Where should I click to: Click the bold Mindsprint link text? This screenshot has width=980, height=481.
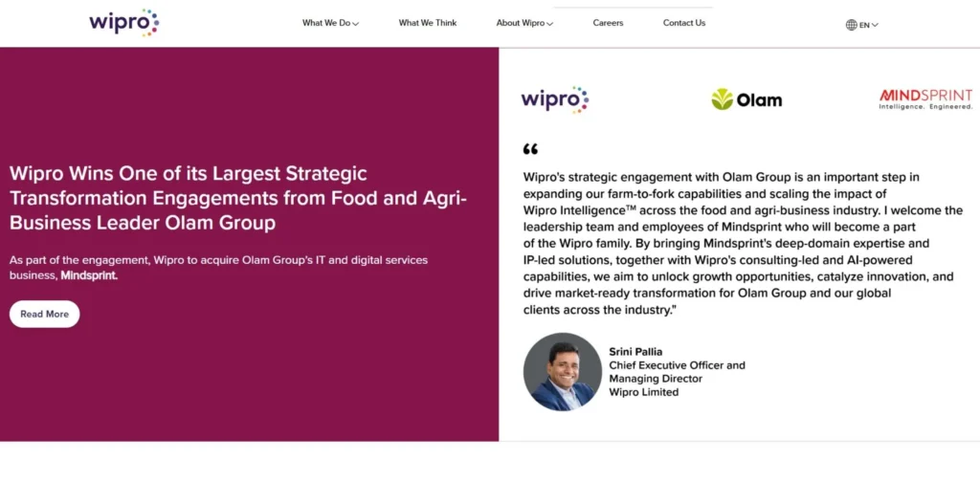coord(89,275)
